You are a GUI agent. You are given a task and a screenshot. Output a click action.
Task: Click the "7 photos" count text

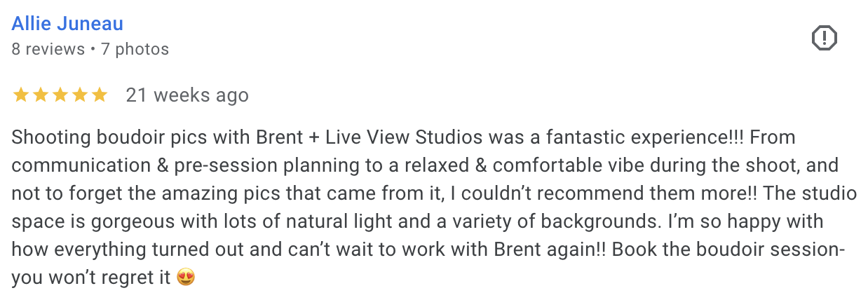click(135, 50)
